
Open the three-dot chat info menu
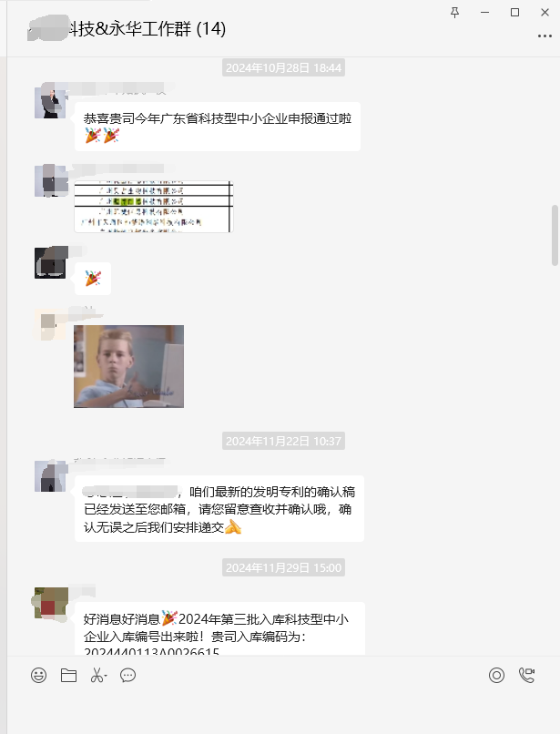[545, 36]
